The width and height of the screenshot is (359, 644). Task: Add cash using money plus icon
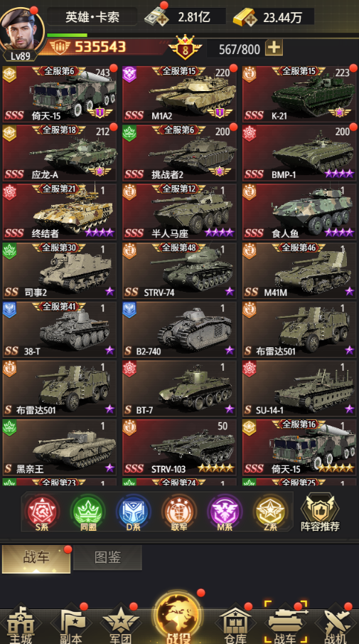[156, 17]
